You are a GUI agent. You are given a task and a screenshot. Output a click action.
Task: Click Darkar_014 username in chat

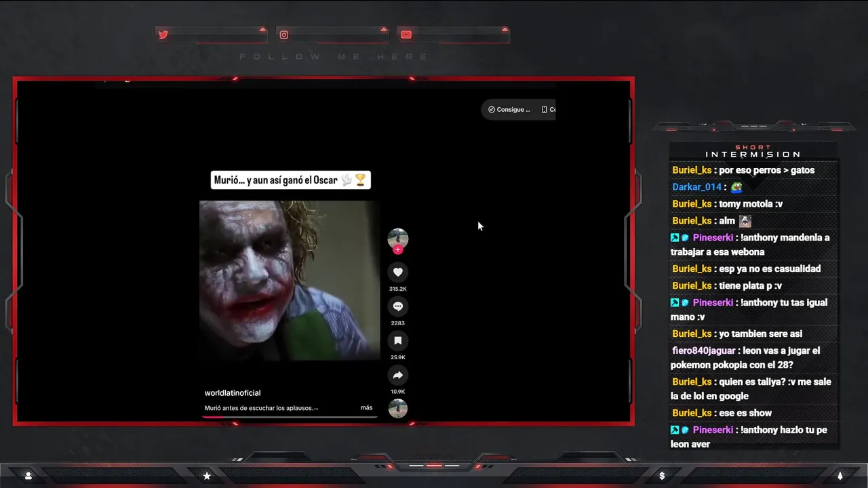(x=696, y=187)
